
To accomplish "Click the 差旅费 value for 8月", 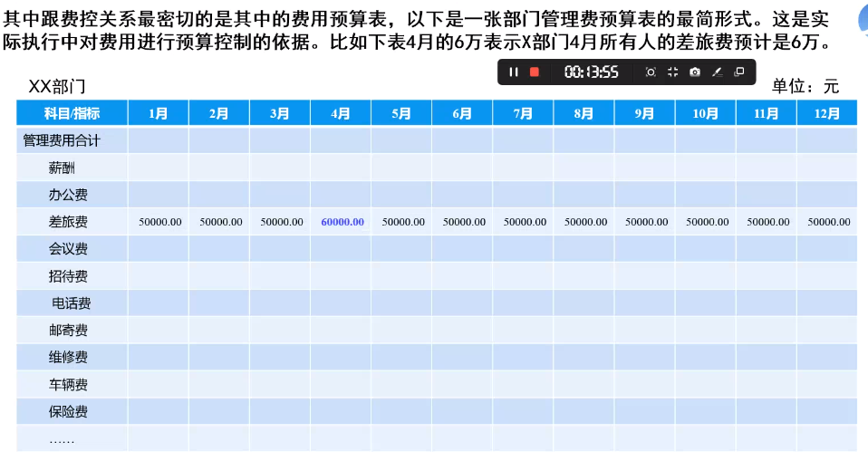I will pos(585,222).
